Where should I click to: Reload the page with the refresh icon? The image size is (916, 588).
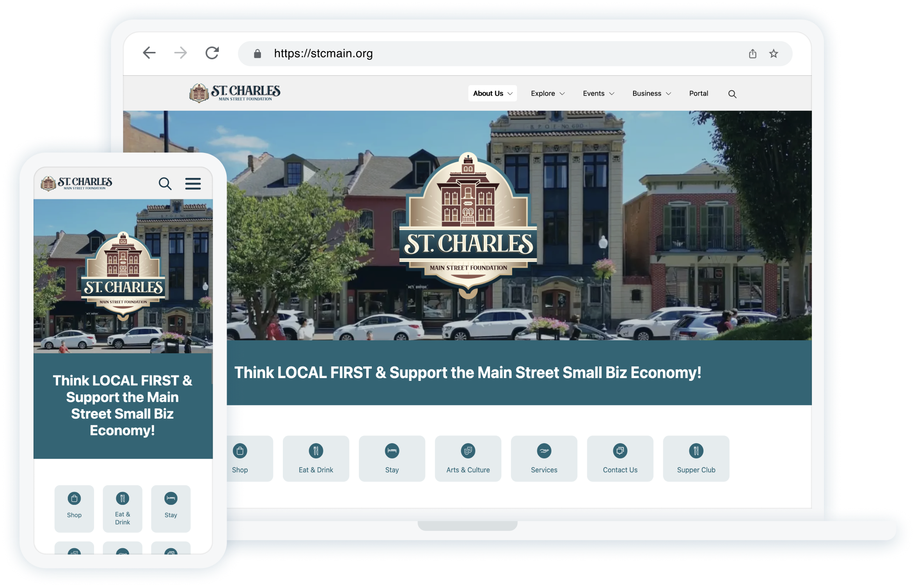pyautogui.click(x=212, y=53)
